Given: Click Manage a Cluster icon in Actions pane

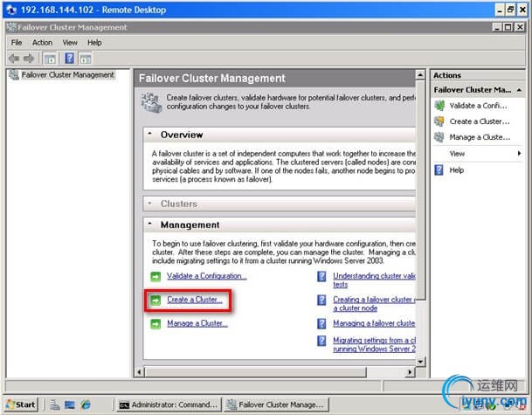Looking at the screenshot, I should click(439, 137).
